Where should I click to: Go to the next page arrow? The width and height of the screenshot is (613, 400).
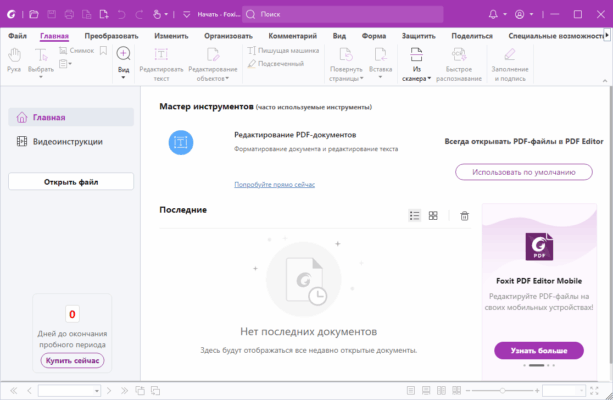(109, 390)
